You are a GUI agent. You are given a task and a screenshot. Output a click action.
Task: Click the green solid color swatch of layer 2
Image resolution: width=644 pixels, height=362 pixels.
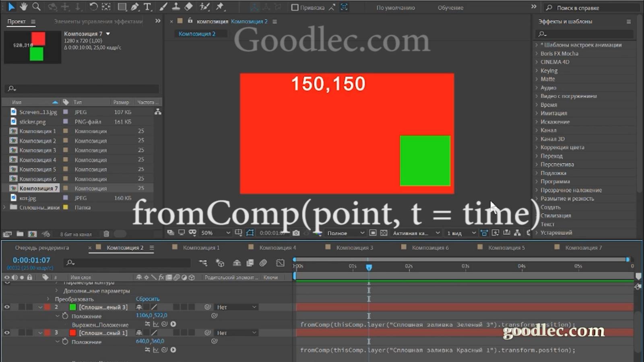[x=72, y=307]
